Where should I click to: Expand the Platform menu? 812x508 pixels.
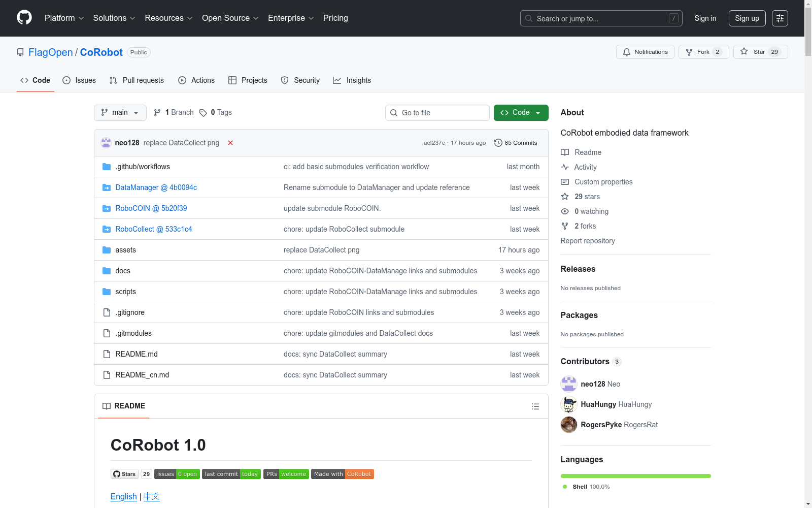click(64, 18)
